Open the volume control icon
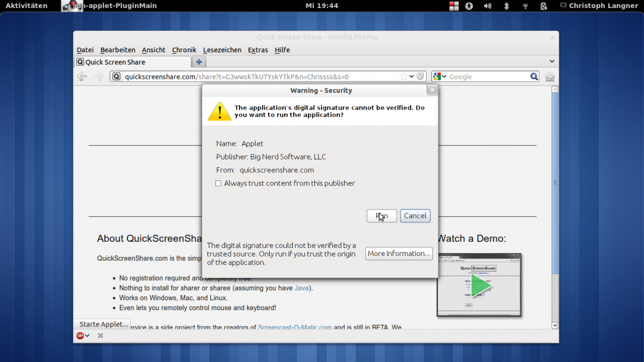 [488, 6]
